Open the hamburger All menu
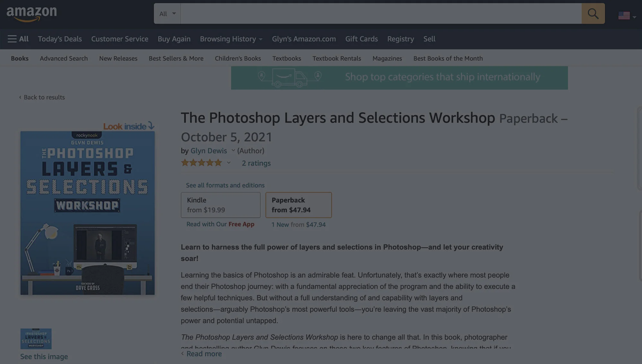Viewport: 642px width, 364px height. pyautogui.click(x=18, y=39)
